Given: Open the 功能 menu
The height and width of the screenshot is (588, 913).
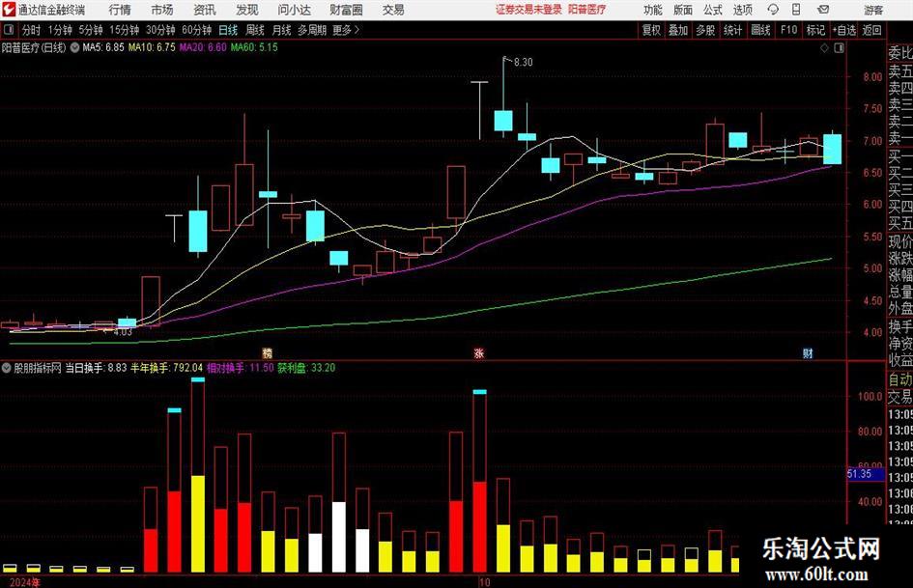Looking at the screenshot, I should (x=653, y=10).
